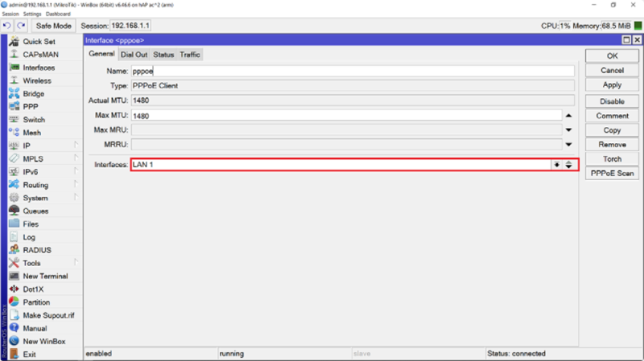Open the Bridge icon in sidebar
Screen dimensions: 644x361
pos(14,93)
